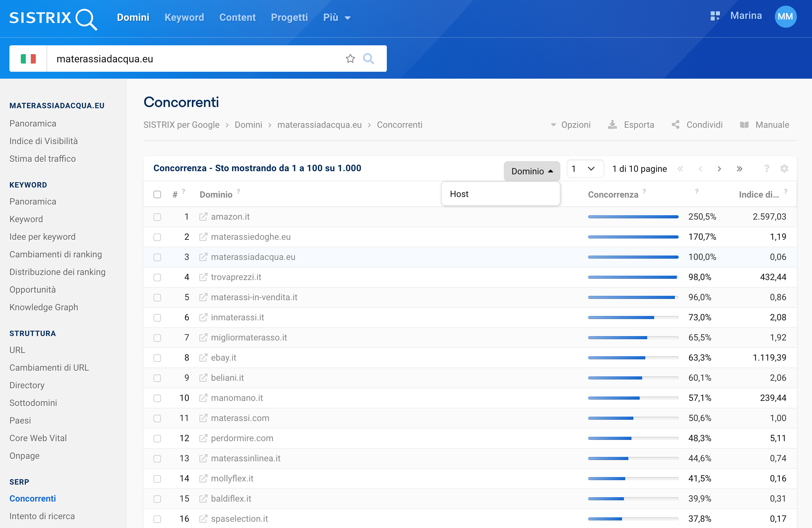Click the inmaterassi.it concorrenza bar

(x=633, y=317)
